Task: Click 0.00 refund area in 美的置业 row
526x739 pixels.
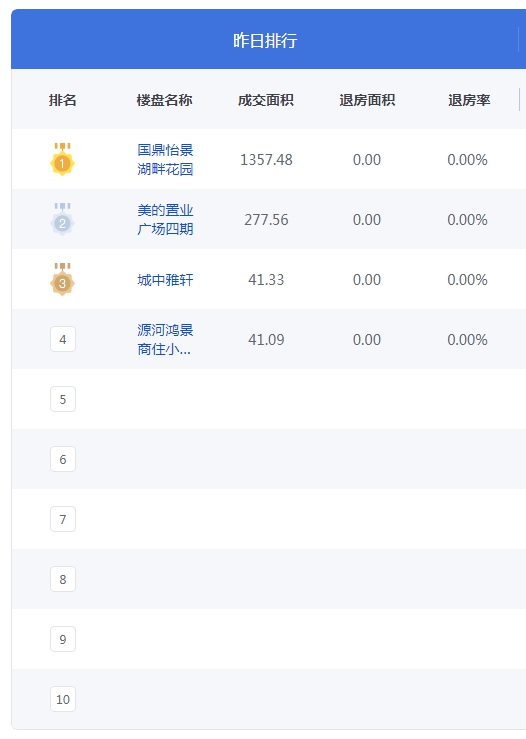Action: tap(367, 220)
